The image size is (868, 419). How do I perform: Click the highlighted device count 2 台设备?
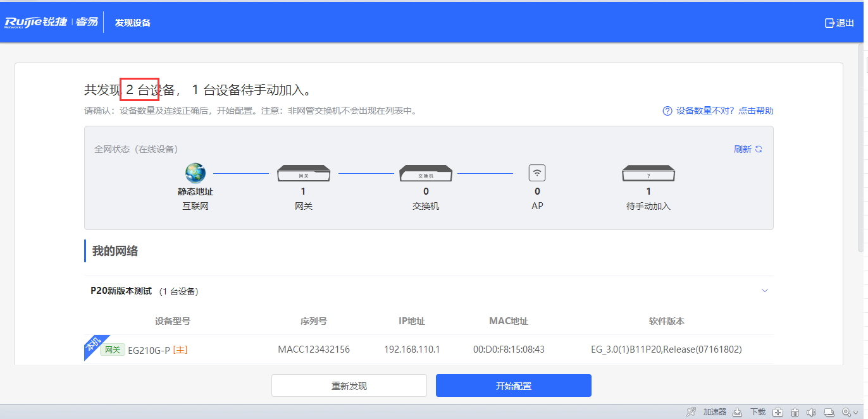pyautogui.click(x=139, y=89)
